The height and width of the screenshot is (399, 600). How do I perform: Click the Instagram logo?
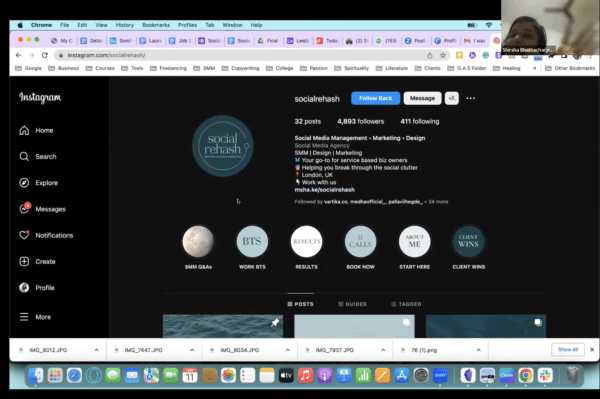(x=40, y=98)
